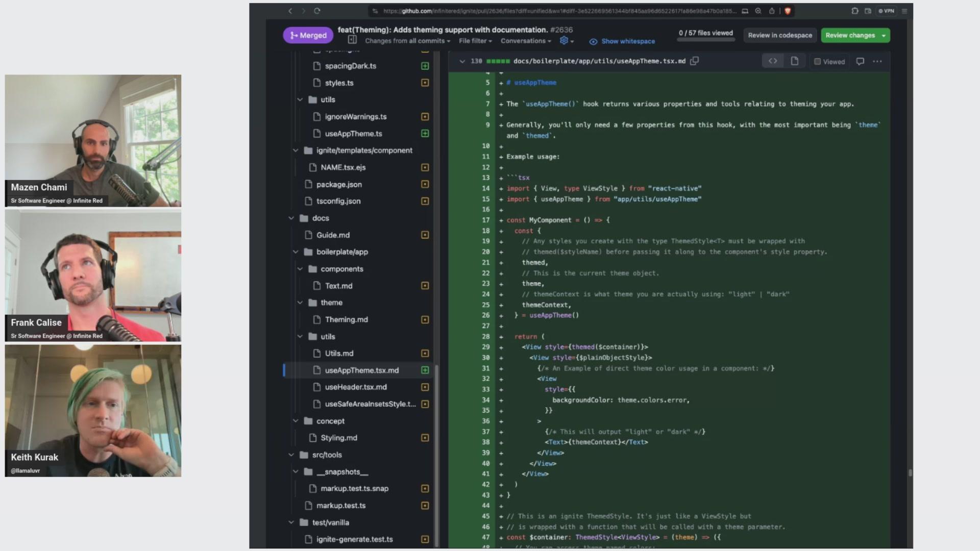Screen dimensions: 980x551
Task: Click the share icon in the address bar
Action: [772, 11]
